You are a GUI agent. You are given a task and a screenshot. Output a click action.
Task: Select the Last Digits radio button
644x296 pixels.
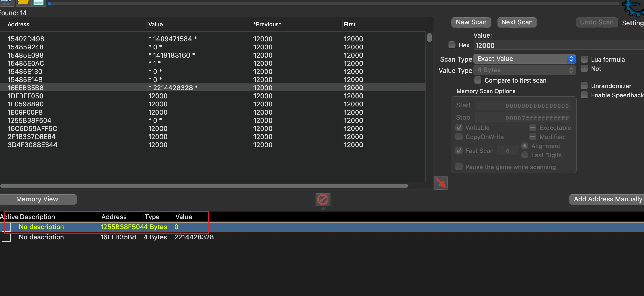pos(525,155)
